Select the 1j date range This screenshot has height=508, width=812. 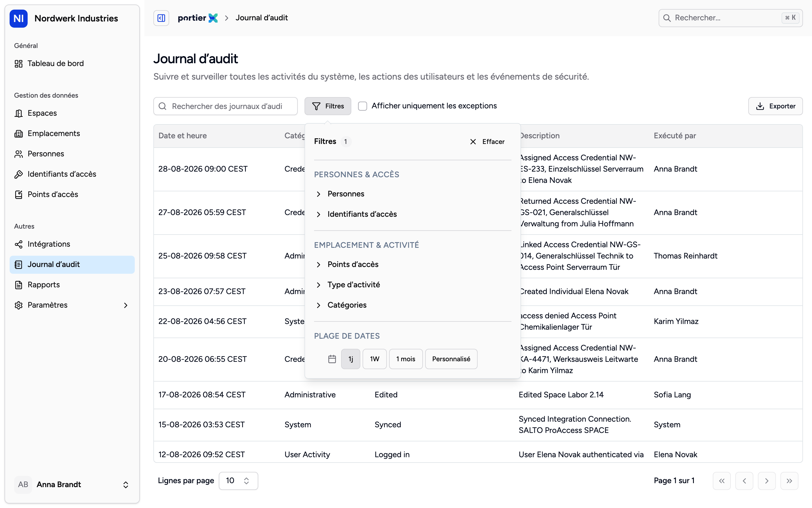click(351, 359)
